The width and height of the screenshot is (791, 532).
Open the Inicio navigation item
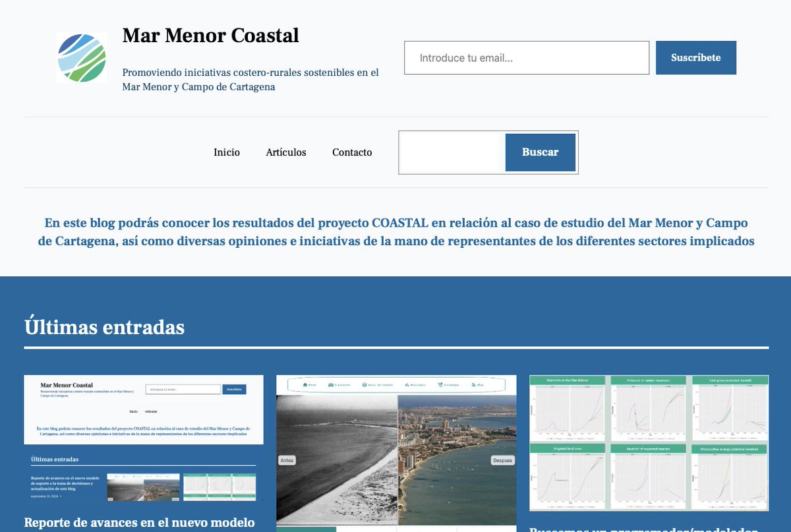(227, 152)
